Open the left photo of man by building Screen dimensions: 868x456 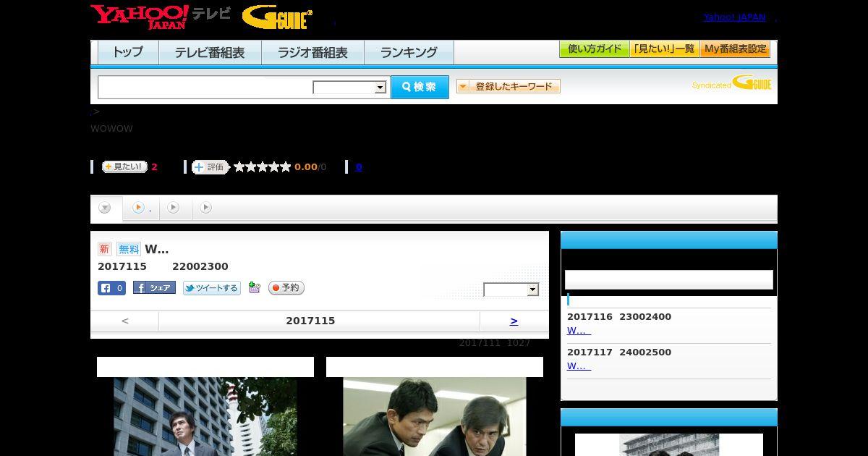click(205, 417)
